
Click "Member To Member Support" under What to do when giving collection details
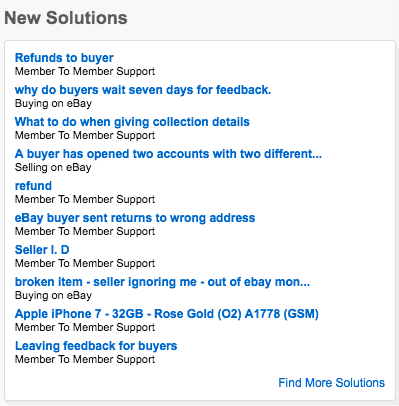coord(85,135)
